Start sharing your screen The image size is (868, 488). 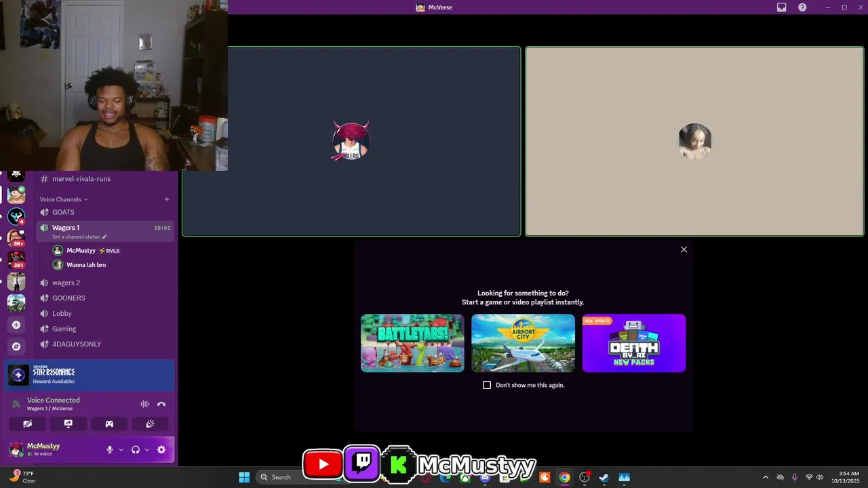[68, 424]
